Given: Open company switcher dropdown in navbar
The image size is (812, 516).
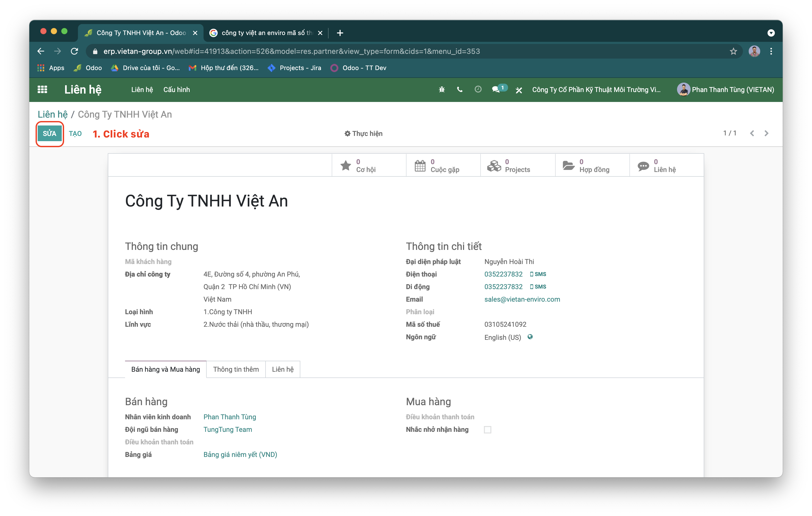Looking at the screenshot, I should (596, 90).
